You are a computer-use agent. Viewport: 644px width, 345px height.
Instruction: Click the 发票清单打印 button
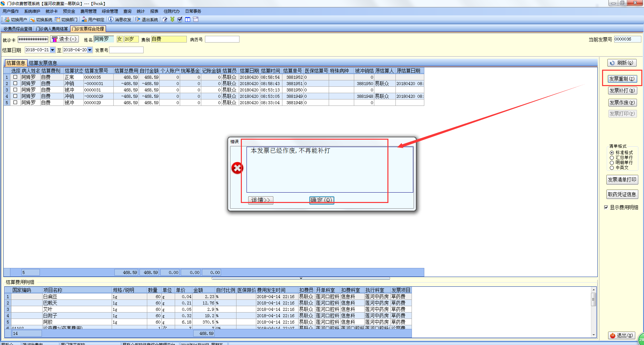[622, 180]
